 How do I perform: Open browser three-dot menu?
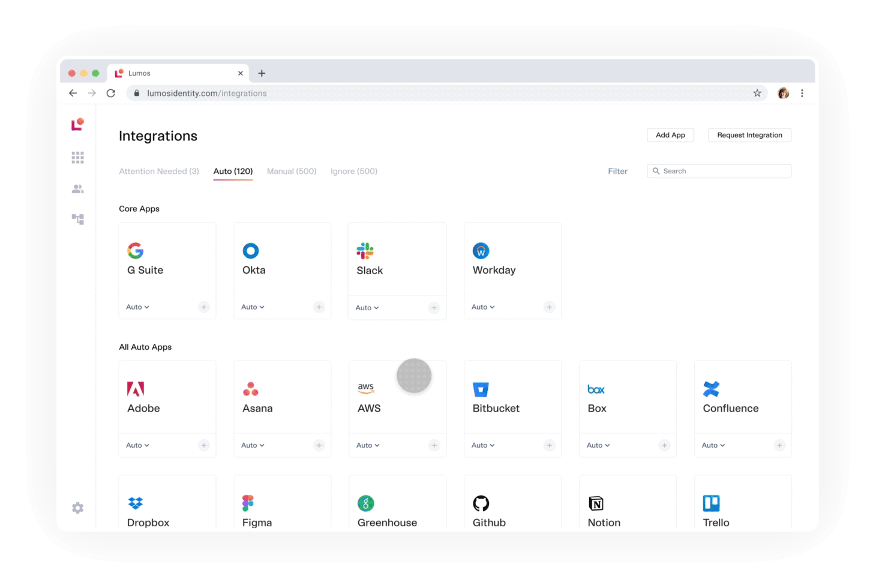802,93
